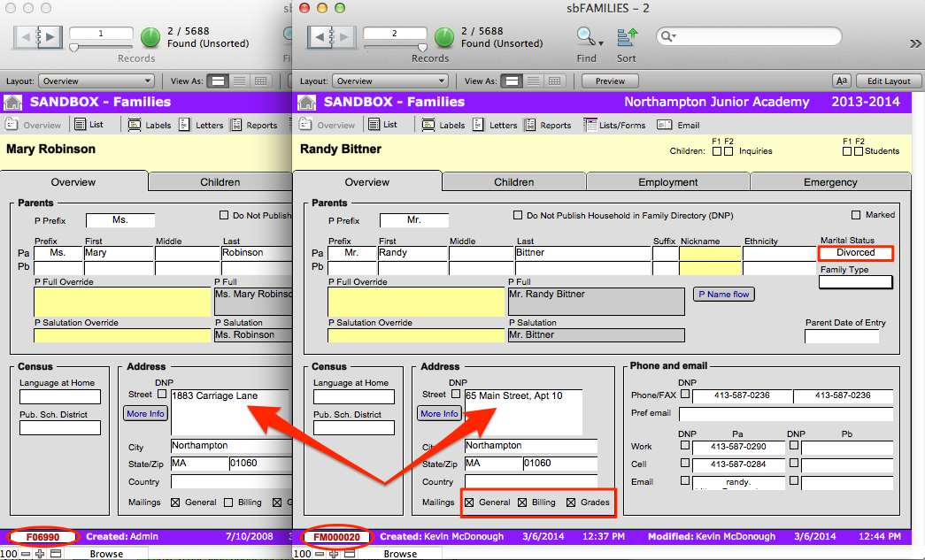
Task: Open the Marital Status field showing Divorced
Action: 855,253
